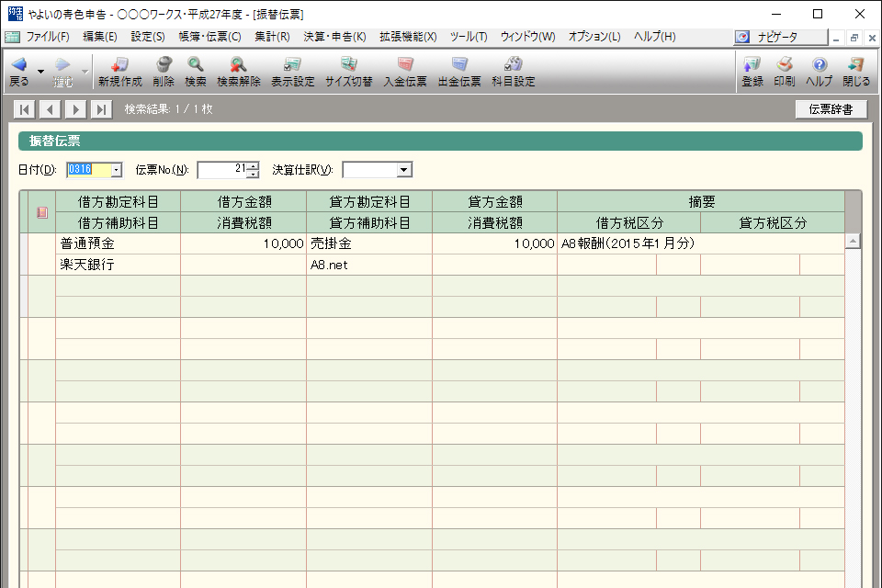Increase 伝票No. with up spinner
The width and height of the screenshot is (882, 588).
254,166
